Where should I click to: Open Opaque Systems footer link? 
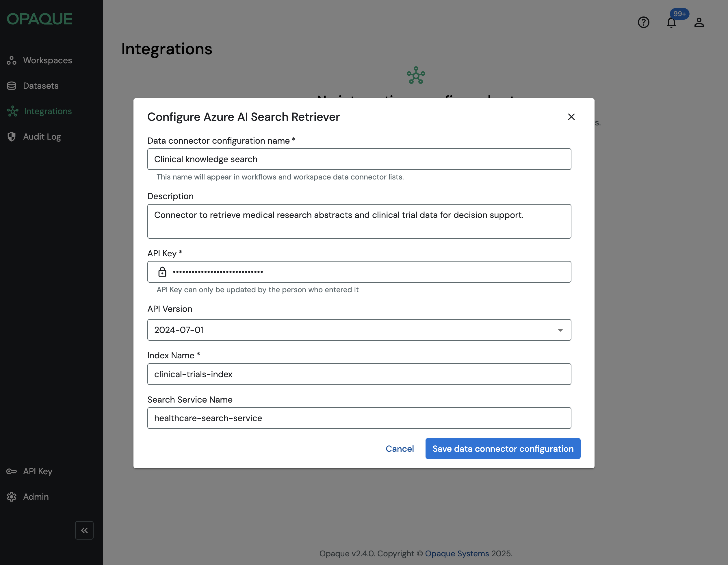(x=457, y=553)
